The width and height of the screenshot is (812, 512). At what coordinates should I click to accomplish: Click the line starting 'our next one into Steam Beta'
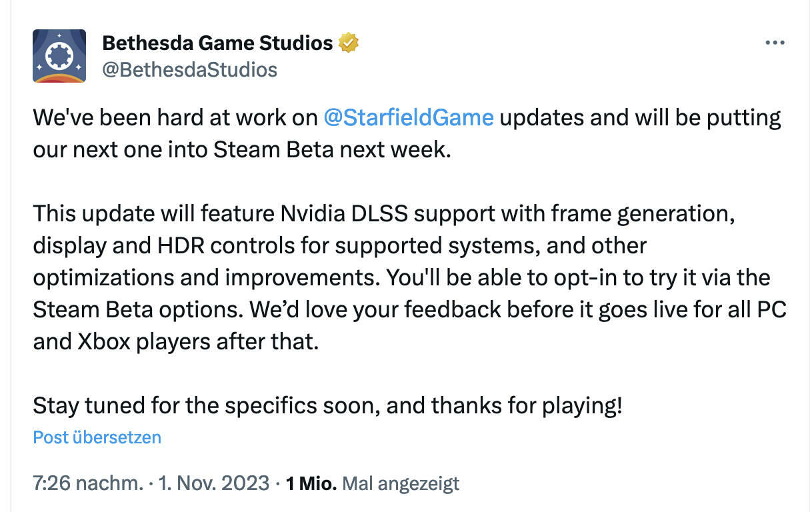pyautogui.click(x=242, y=149)
